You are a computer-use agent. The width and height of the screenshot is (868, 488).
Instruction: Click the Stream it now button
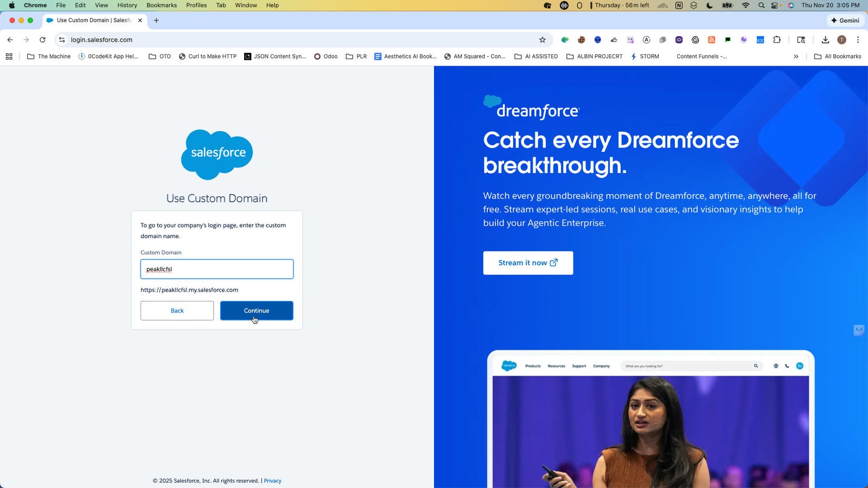528,263
